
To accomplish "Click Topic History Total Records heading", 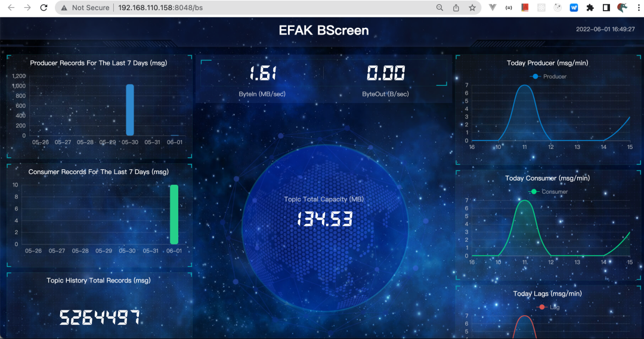I will tap(98, 280).
